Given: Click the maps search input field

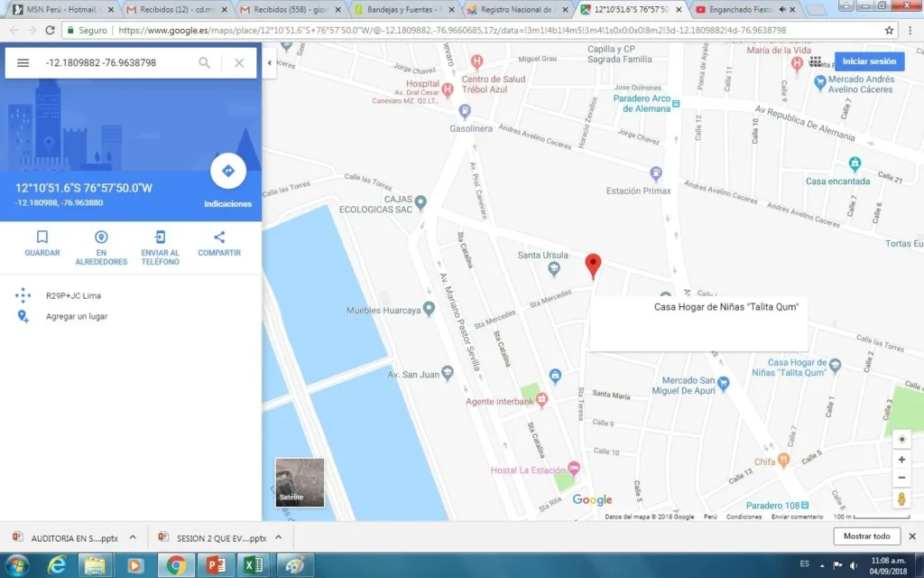Looking at the screenshot, I should (118, 62).
